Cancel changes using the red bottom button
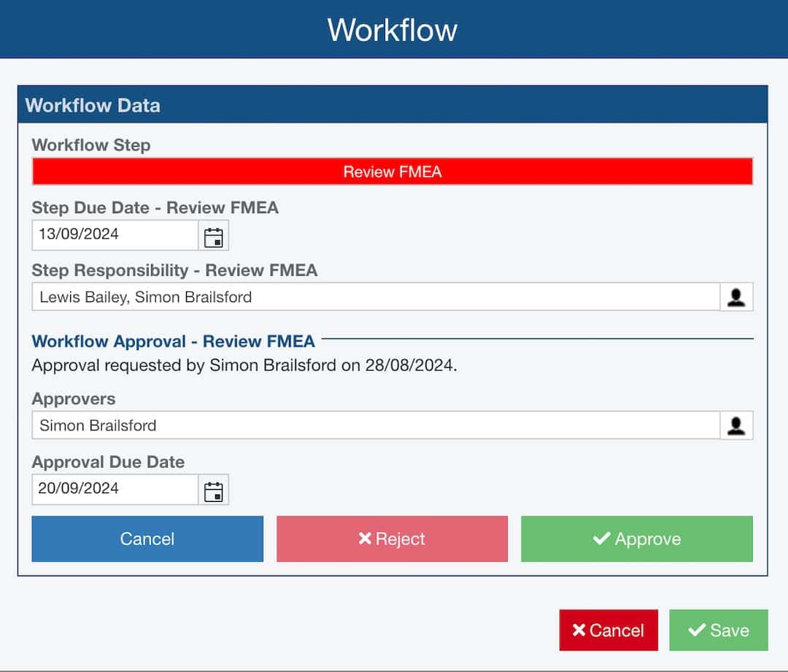Viewport: 788px width, 672px height. pos(608,630)
